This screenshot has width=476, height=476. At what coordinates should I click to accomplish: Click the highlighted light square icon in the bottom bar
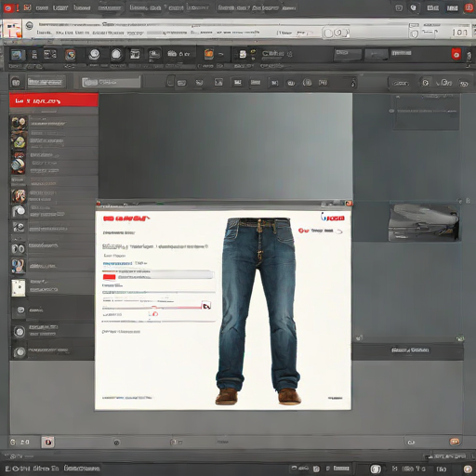(x=48, y=442)
